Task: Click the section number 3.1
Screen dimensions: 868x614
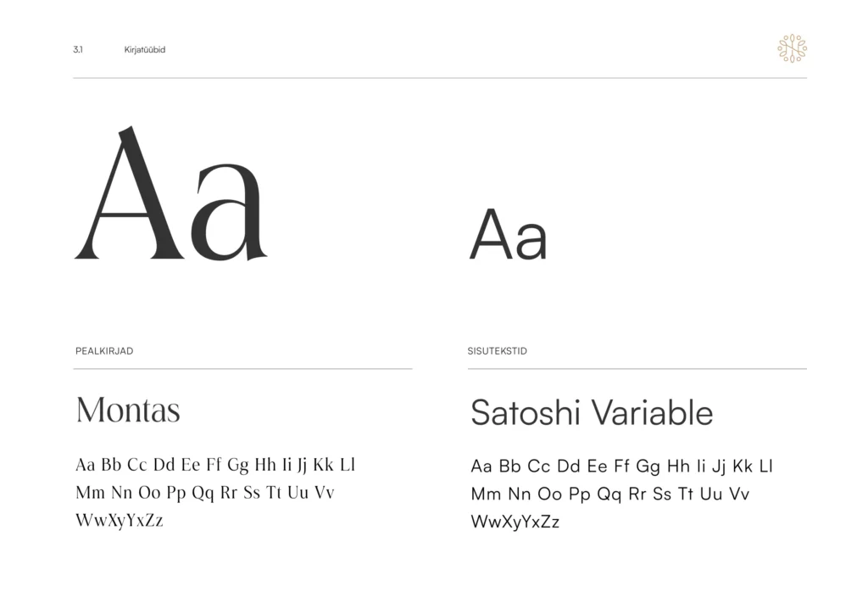Action: click(78, 50)
